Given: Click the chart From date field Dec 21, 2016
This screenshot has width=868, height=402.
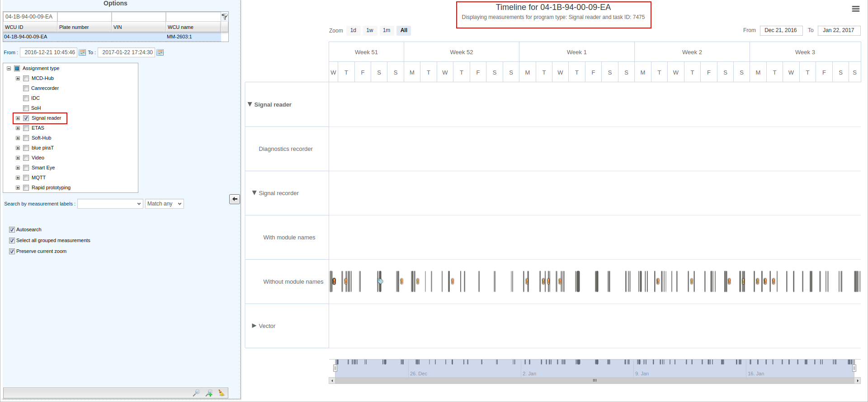Looking at the screenshot, I should pyautogui.click(x=781, y=30).
